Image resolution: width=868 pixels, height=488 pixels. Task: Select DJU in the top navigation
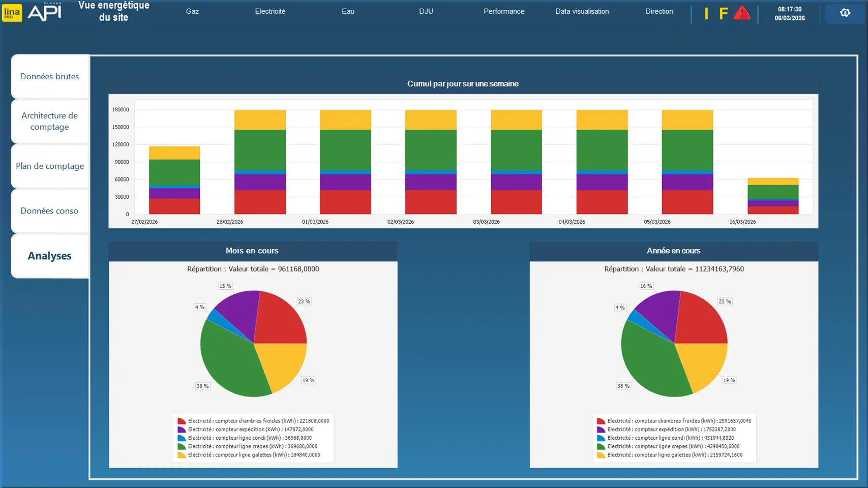click(426, 11)
